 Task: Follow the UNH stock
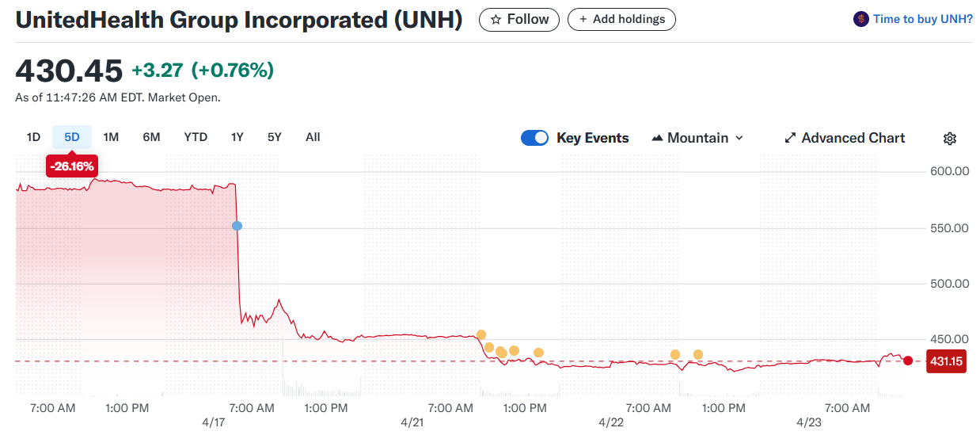click(519, 19)
